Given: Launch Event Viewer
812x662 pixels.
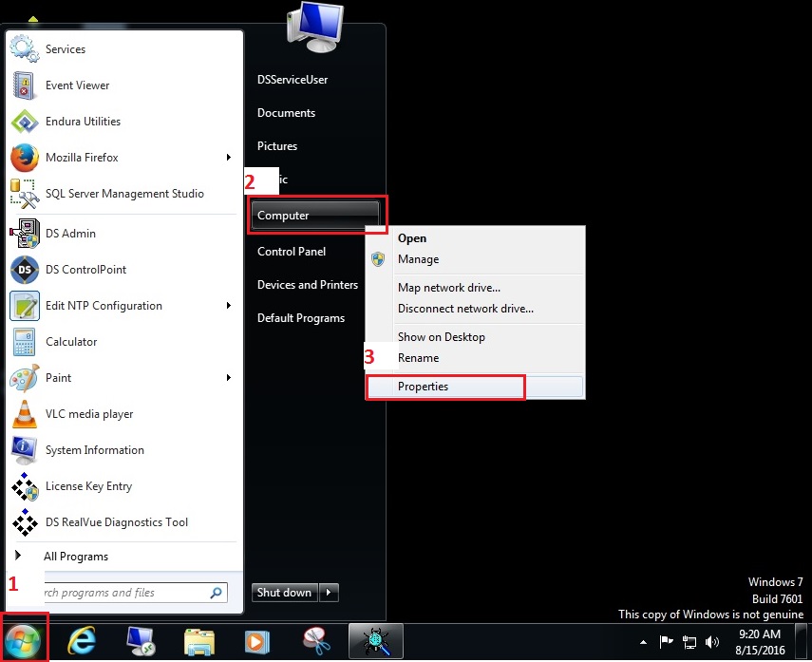Looking at the screenshot, I should coord(77,85).
